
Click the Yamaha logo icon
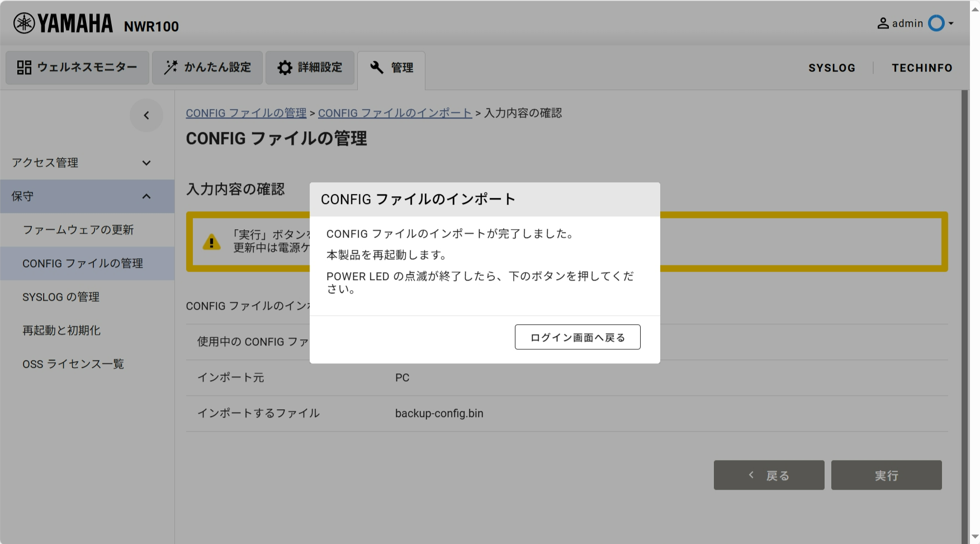24,23
